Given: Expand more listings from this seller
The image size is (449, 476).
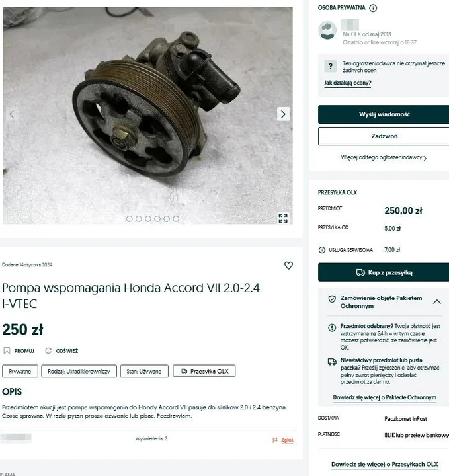Looking at the screenshot, I should coord(384,158).
